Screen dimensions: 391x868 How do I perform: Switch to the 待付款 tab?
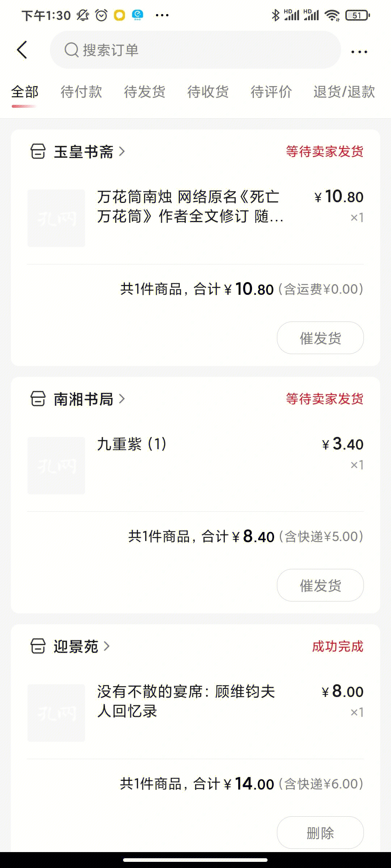coord(81,92)
